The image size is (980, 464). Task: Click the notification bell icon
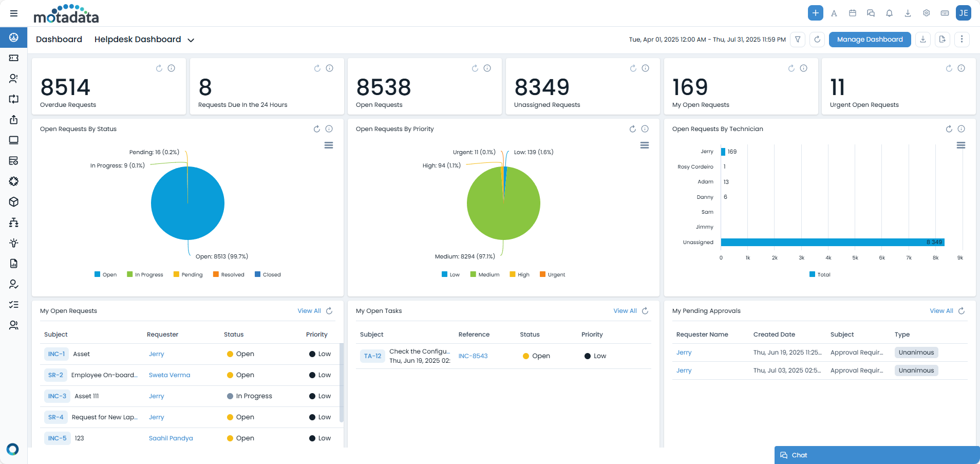(889, 13)
